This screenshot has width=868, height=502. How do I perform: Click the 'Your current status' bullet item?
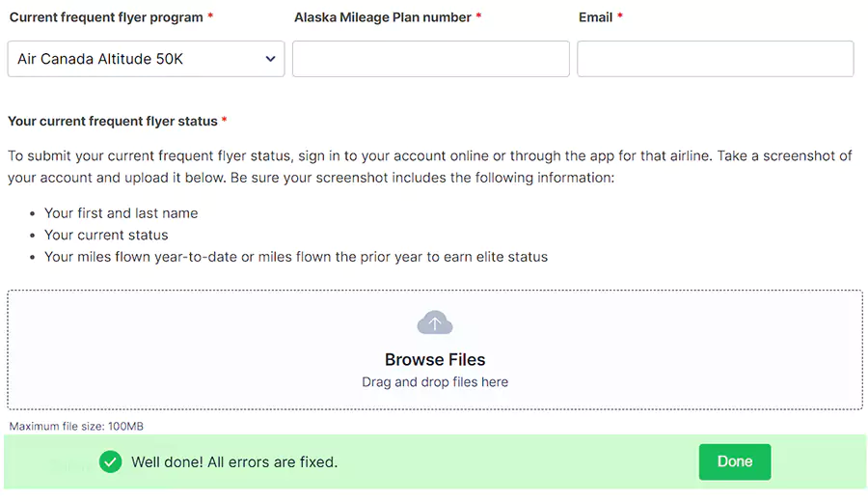[106, 236]
